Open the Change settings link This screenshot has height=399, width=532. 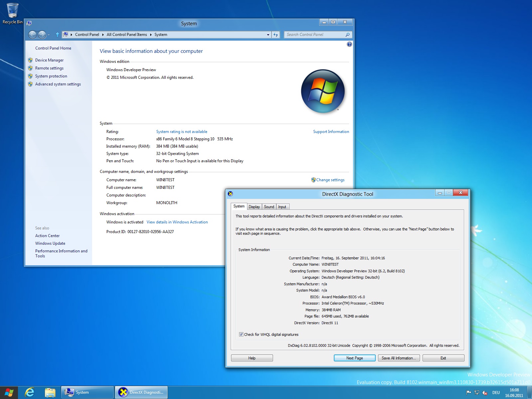(x=330, y=180)
